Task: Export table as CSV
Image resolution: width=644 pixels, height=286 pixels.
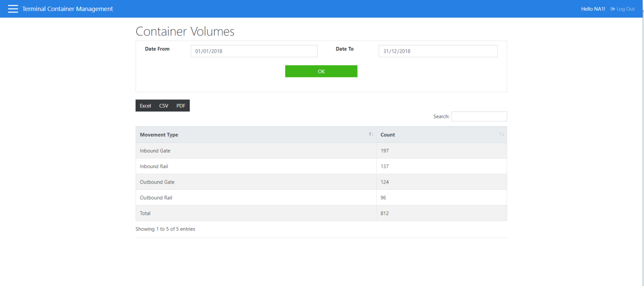Action: click(x=163, y=106)
